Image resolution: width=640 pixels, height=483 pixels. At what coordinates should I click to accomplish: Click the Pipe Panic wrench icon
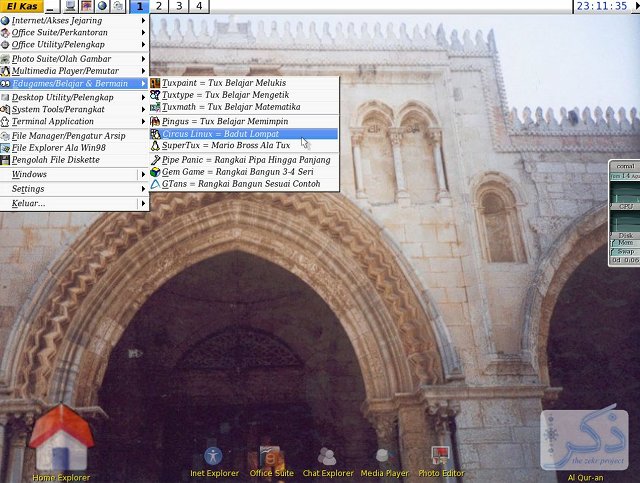pos(155,160)
